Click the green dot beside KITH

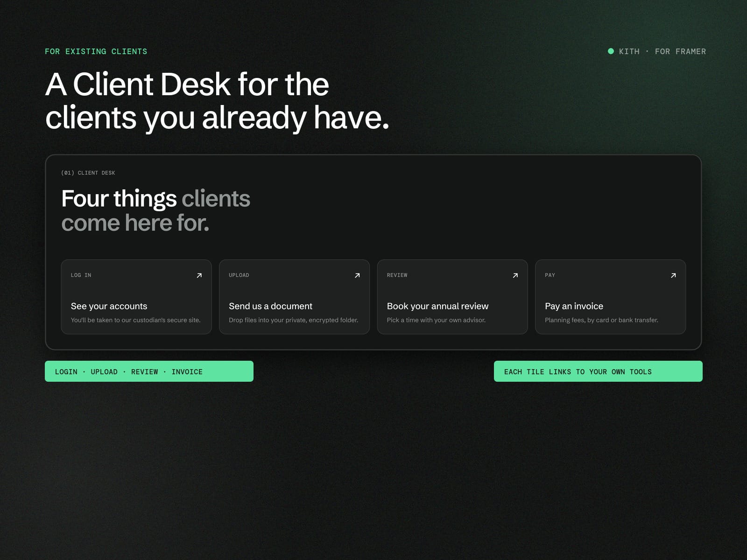coord(611,51)
